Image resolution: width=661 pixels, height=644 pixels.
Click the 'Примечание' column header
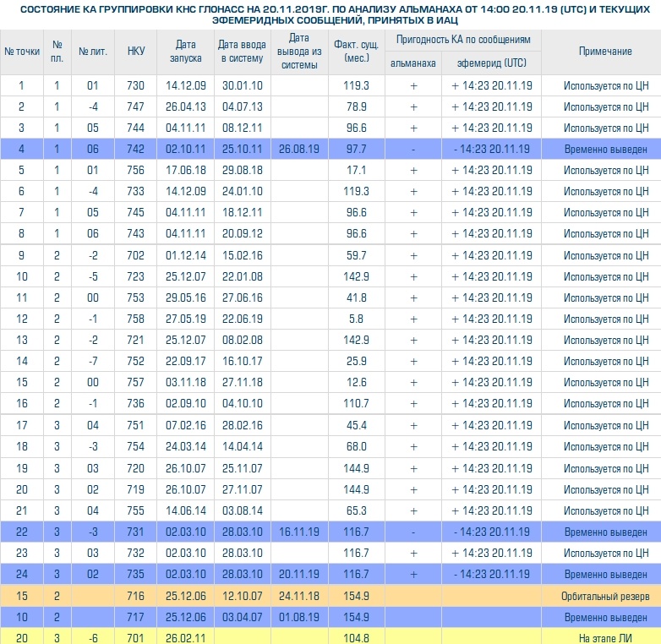click(x=605, y=52)
